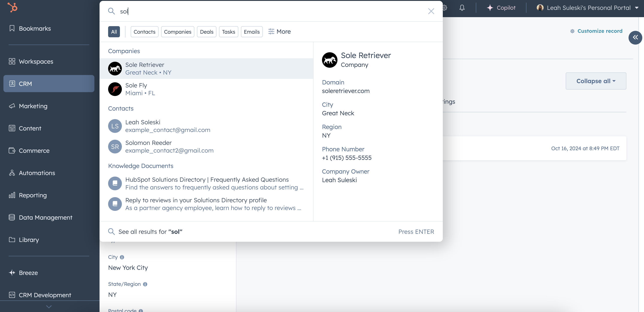The width and height of the screenshot is (644, 312).
Task: Click the Solutions Directory FAQ document icon
Action: coord(115,184)
